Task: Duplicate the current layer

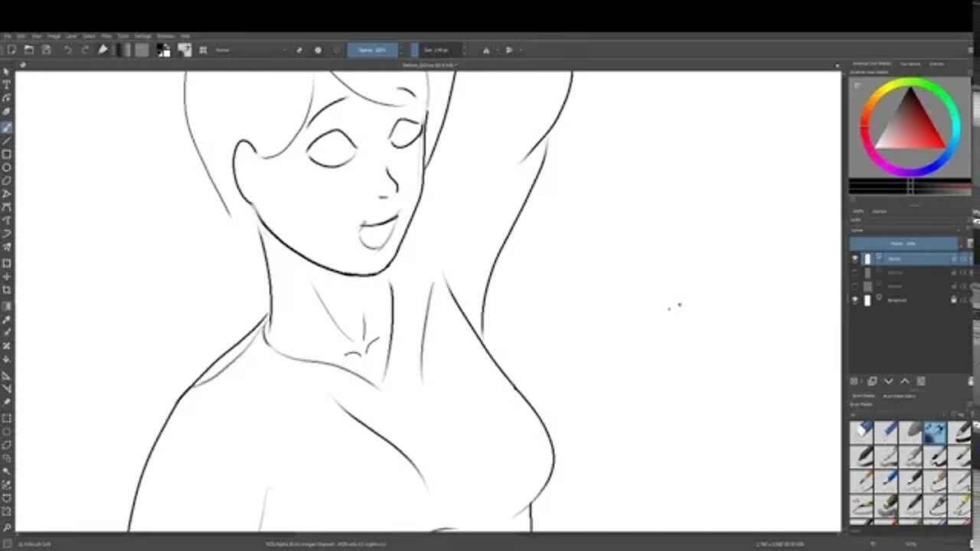Action: pyautogui.click(x=872, y=381)
